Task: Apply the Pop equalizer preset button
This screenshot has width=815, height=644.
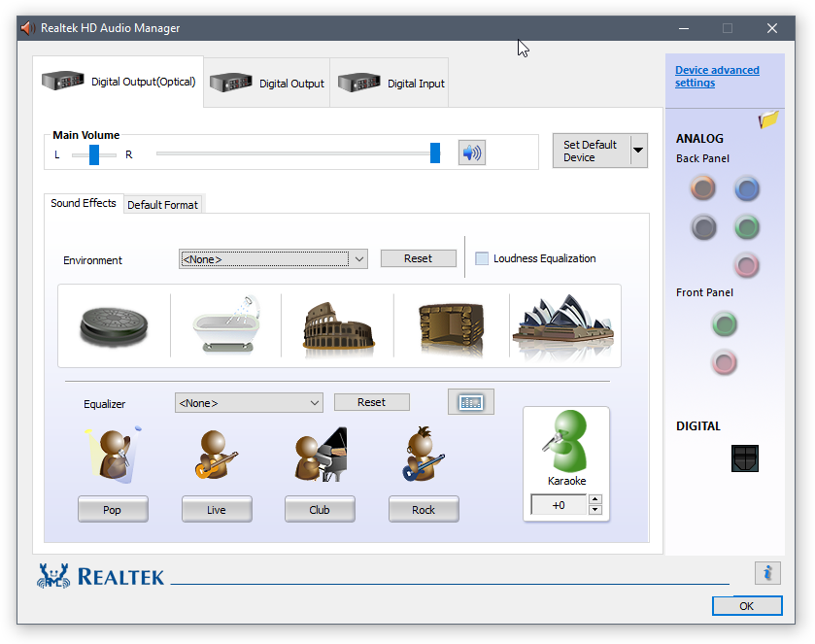Action: pyautogui.click(x=113, y=509)
